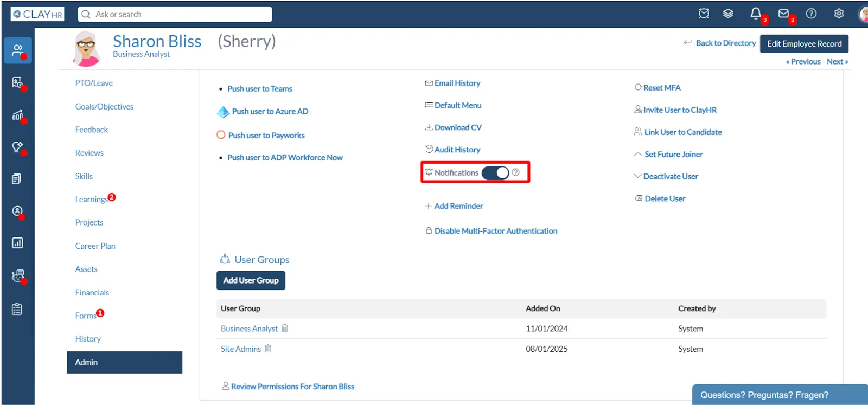
Task: Open the People icon in sidebar
Action: (x=18, y=50)
